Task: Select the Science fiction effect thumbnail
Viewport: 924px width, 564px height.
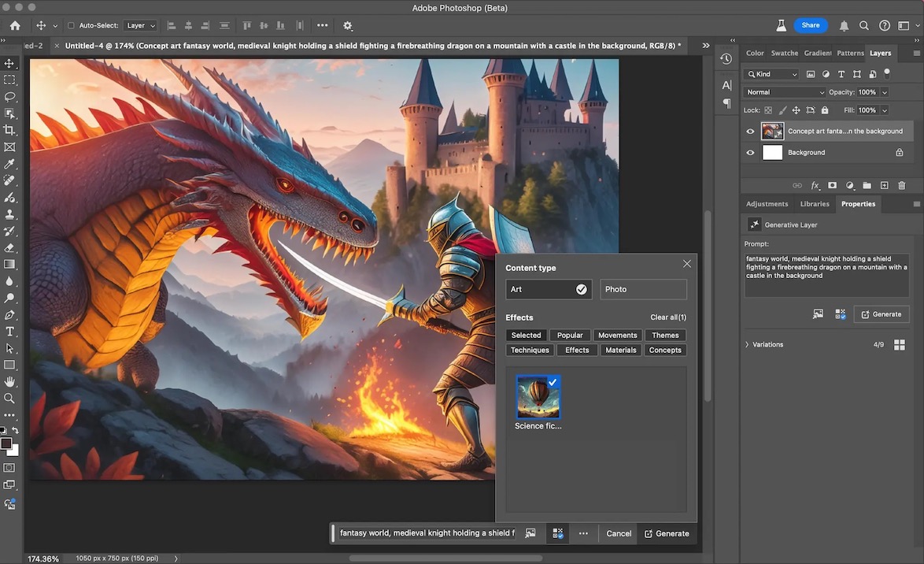Action: [538, 396]
